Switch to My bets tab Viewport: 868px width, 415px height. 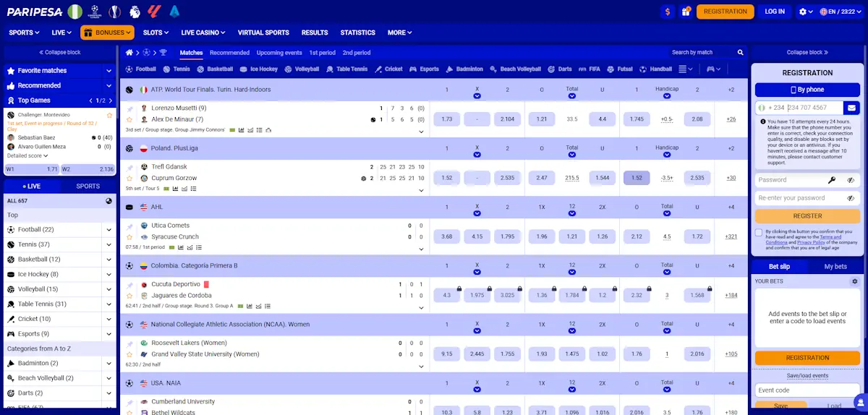tap(835, 267)
